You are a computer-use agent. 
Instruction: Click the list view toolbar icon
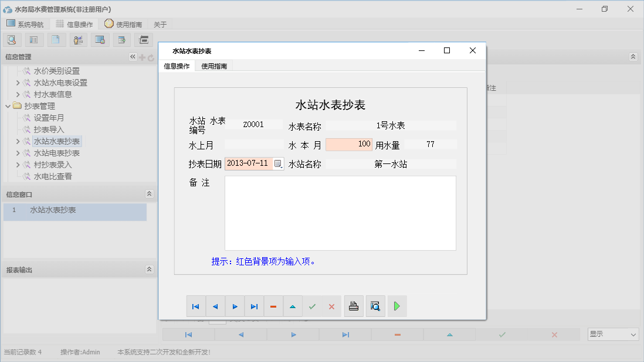[33, 39]
